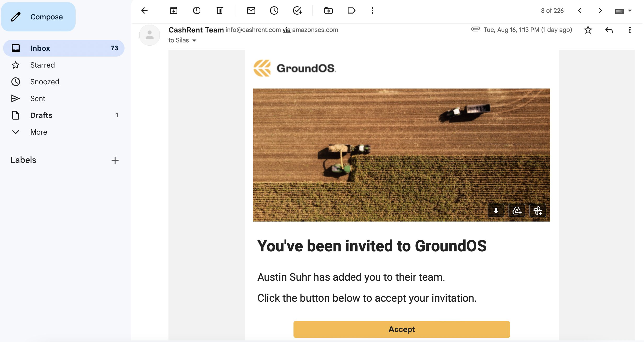
Task: Reply using the arrow icon
Action: pos(609,30)
